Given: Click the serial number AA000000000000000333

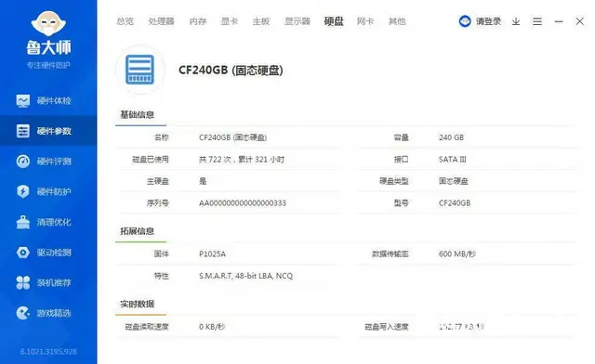Looking at the screenshot, I should pyautogui.click(x=243, y=203).
